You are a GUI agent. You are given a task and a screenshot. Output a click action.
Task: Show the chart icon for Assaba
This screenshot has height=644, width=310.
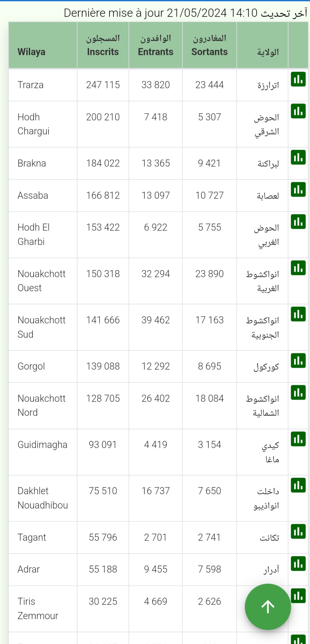[x=298, y=190]
